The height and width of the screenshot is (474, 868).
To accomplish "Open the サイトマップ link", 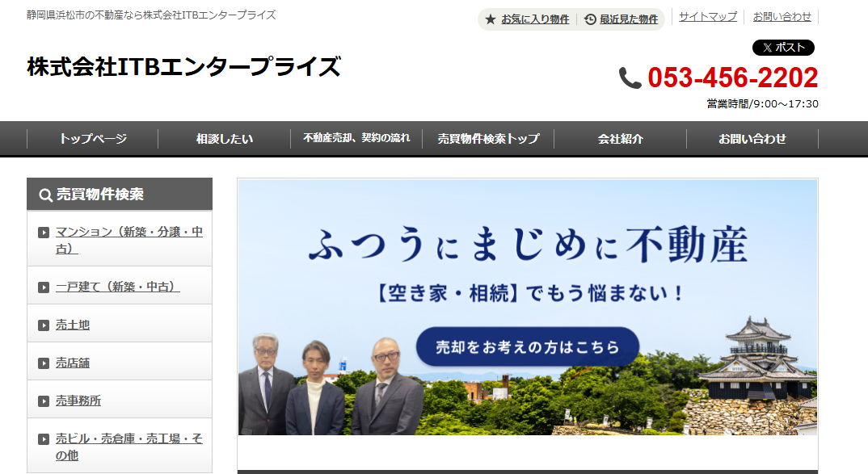I will pos(706,15).
